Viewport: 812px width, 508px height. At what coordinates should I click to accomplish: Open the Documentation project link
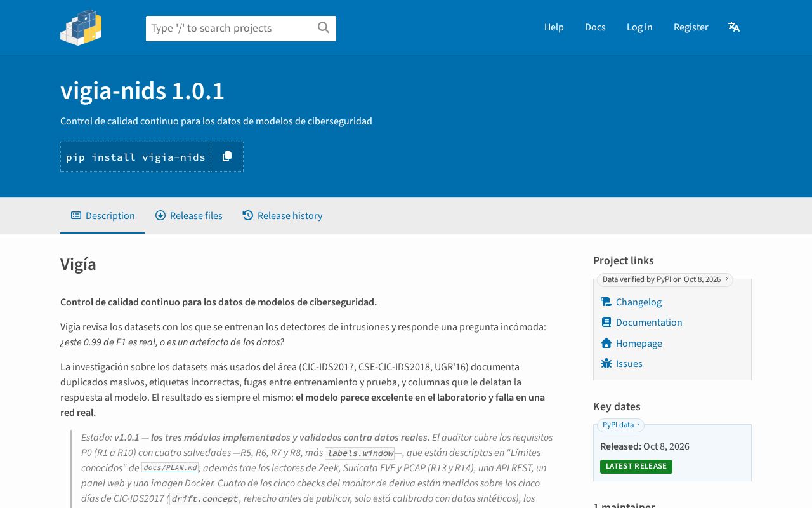tap(649, 323)
